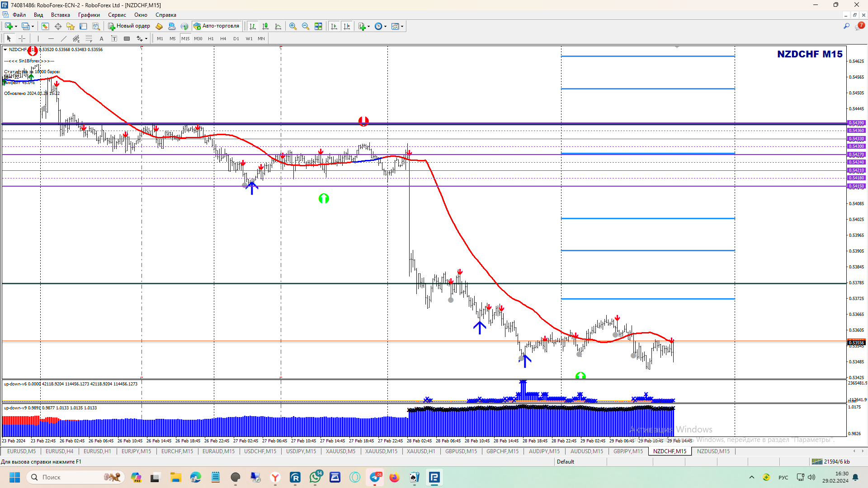Switch chart to candlestick mode
The image size is (868, 488).
tap(265, 26)
